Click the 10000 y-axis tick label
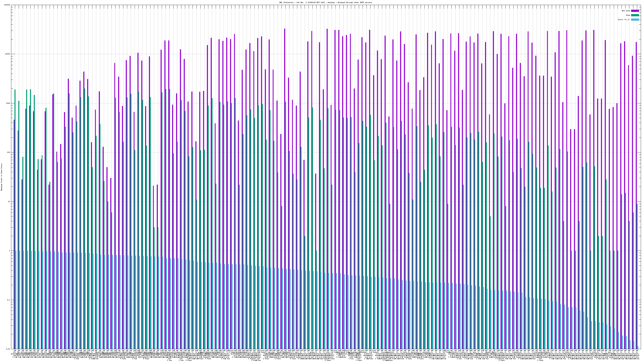The width and height of the screenshot is (644, 362). coord(8,54)
